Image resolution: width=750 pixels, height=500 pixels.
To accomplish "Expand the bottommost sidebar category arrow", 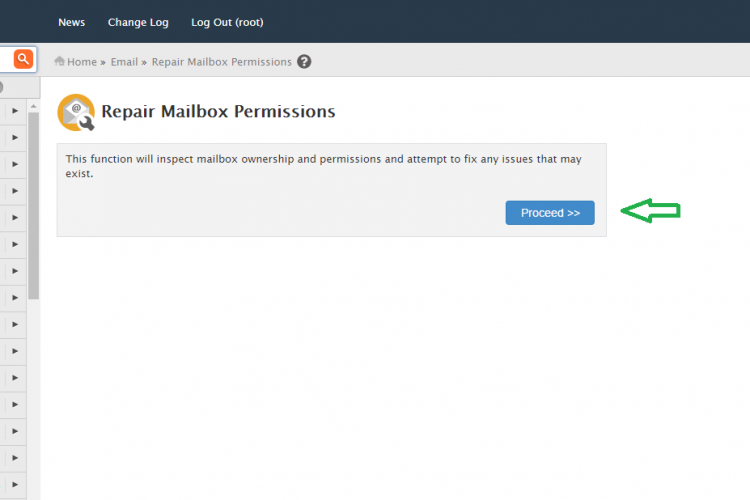I will point(15,485).
